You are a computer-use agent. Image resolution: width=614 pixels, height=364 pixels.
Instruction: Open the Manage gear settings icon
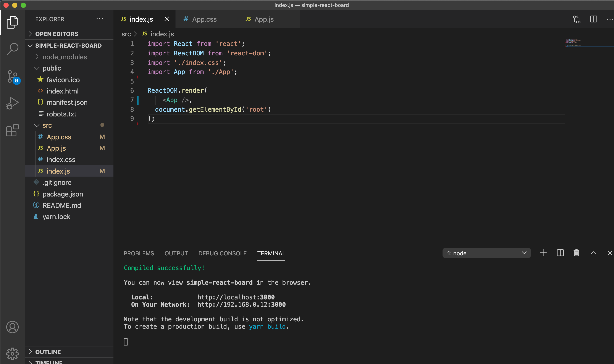12,353
